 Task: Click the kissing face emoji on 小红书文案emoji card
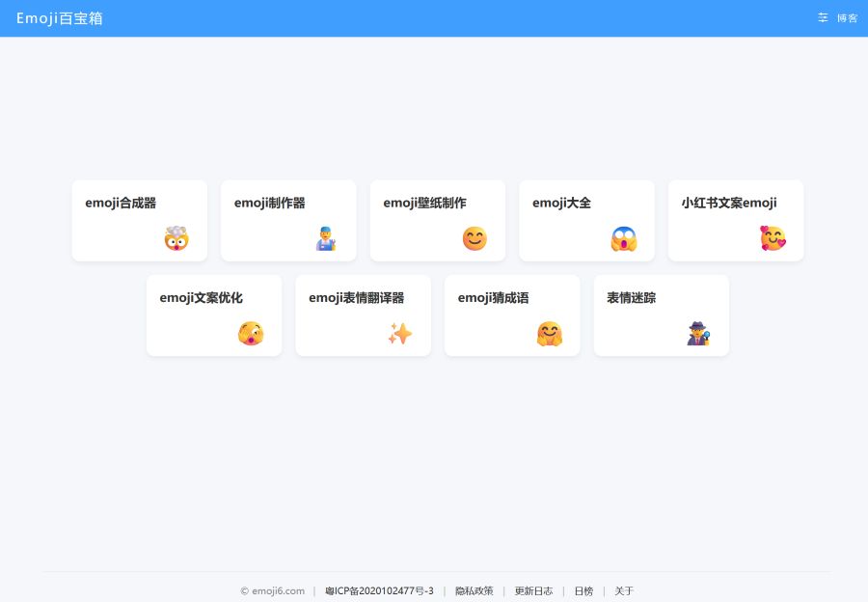click(x=773, y=237)
